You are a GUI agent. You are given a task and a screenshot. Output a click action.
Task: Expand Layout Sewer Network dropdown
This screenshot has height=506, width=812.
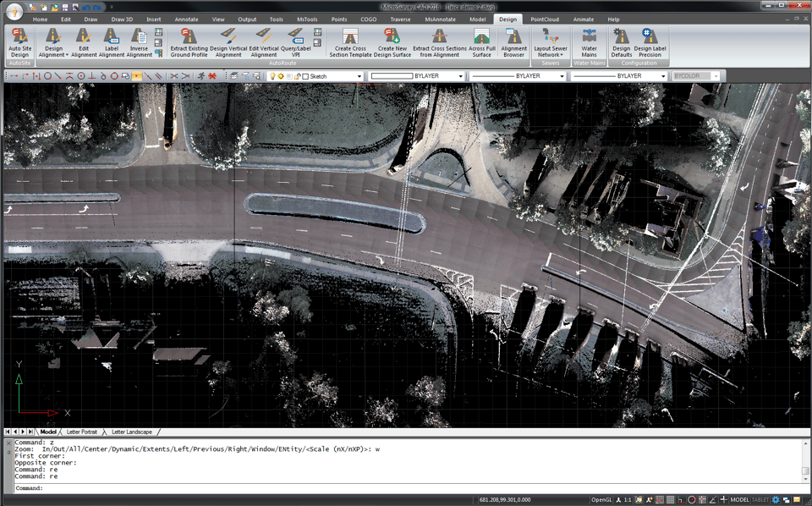pos(562,56)
